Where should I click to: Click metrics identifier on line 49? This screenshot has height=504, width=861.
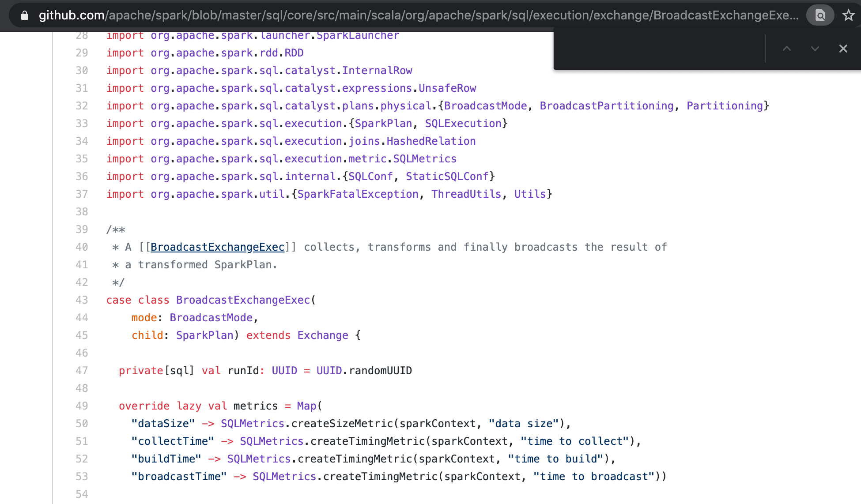click(x=256, y=406)
